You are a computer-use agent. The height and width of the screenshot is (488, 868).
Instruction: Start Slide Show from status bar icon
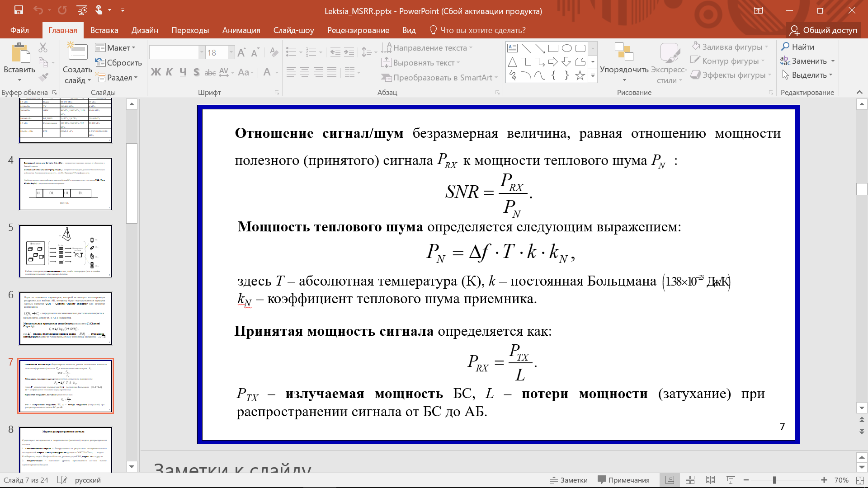coord(730,480)
